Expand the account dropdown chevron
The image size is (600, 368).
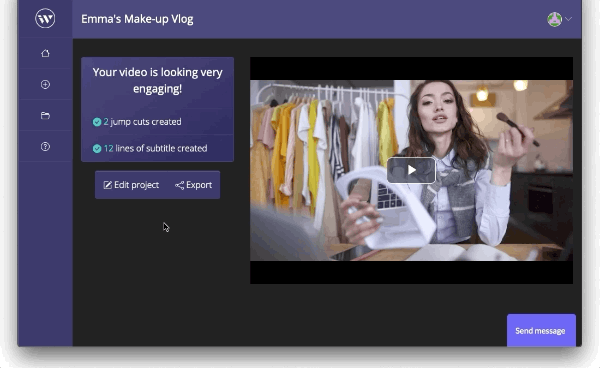coord(569,19)
